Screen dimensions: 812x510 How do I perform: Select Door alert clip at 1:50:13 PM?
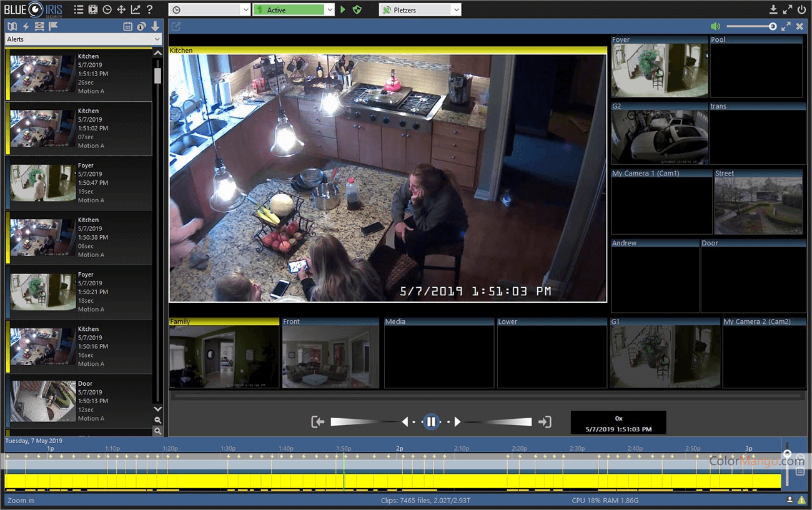point(79,401)
